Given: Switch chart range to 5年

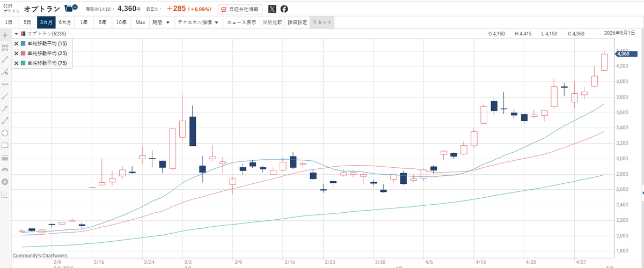Looking at the screenshot, I should [103, 23].
